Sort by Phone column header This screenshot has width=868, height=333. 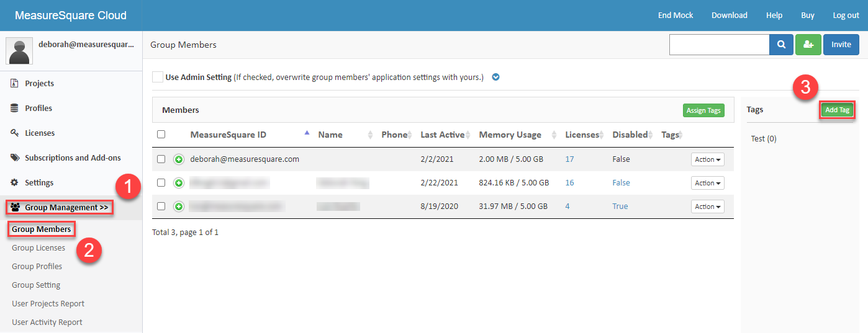(394, 135)
